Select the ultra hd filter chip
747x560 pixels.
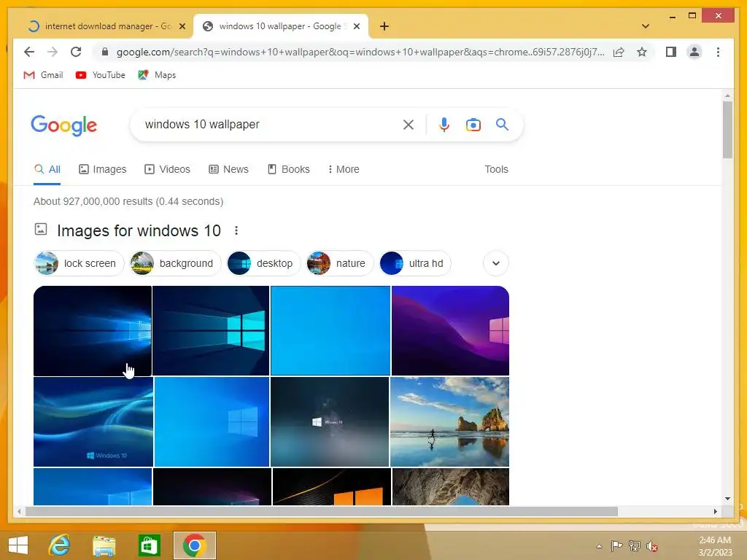point(415,263)
